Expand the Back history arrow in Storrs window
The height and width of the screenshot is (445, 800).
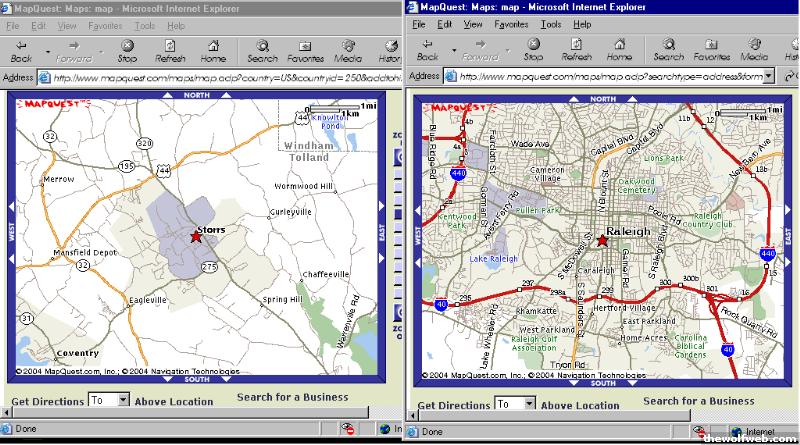[x=45, y=50]
